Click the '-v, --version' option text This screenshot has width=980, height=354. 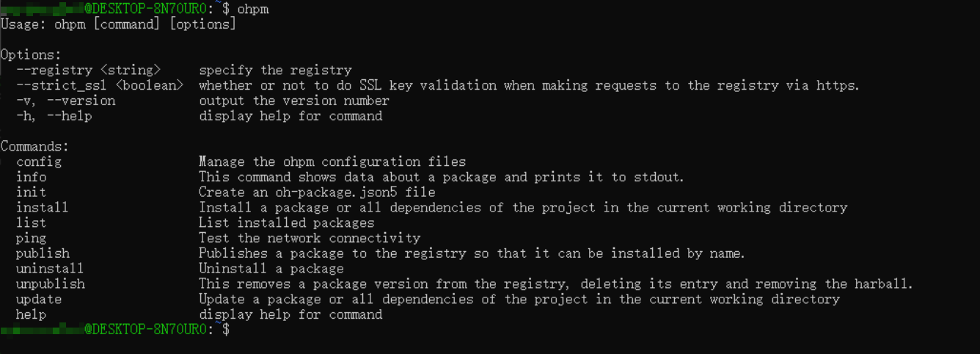(66, 101)
